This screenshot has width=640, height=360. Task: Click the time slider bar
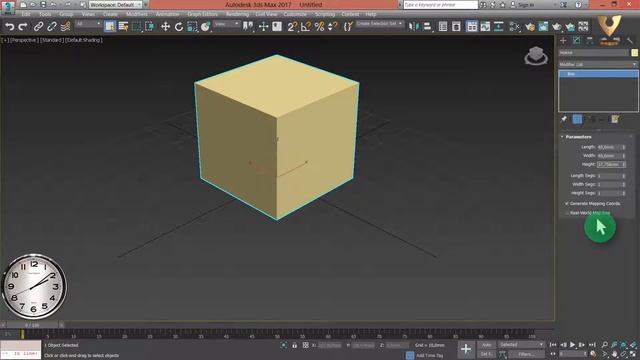[x=32, y=325]
